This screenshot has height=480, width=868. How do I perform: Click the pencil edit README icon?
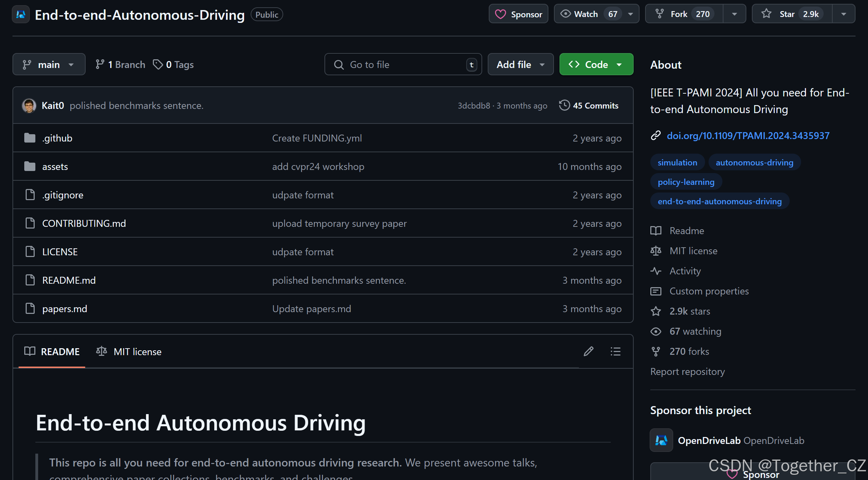588,351
